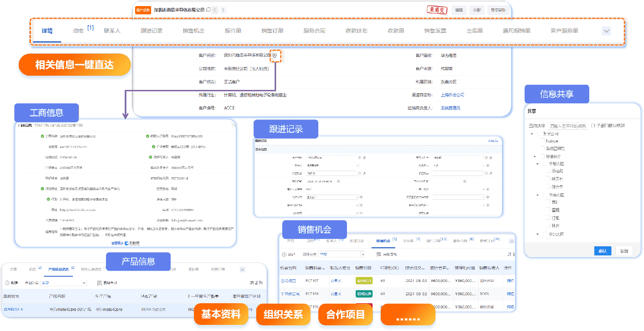Click the 商务谈判 sales stage color tag
The image size is (644, 331).
[363, 281]
